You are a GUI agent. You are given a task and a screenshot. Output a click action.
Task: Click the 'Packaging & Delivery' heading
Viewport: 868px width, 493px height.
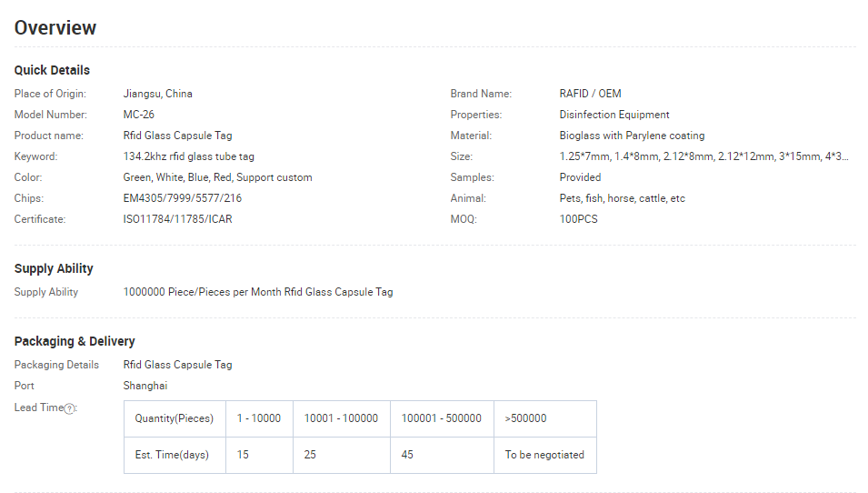click(75, 341)
